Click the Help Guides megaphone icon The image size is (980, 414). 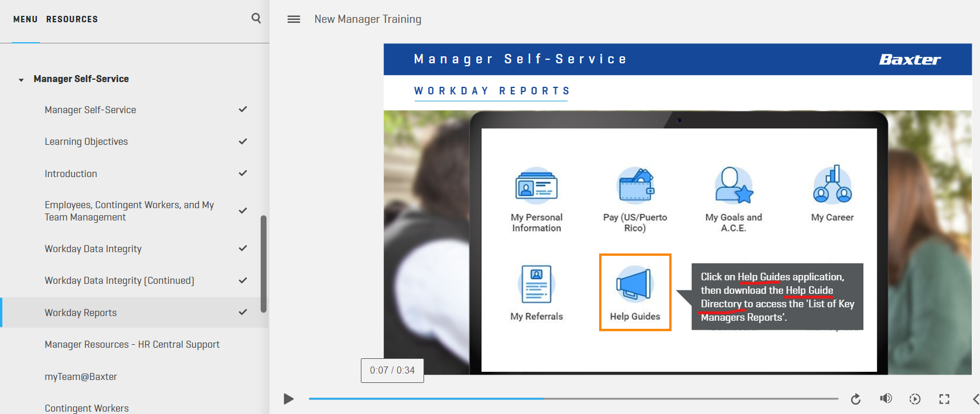(x=634, y=284)
